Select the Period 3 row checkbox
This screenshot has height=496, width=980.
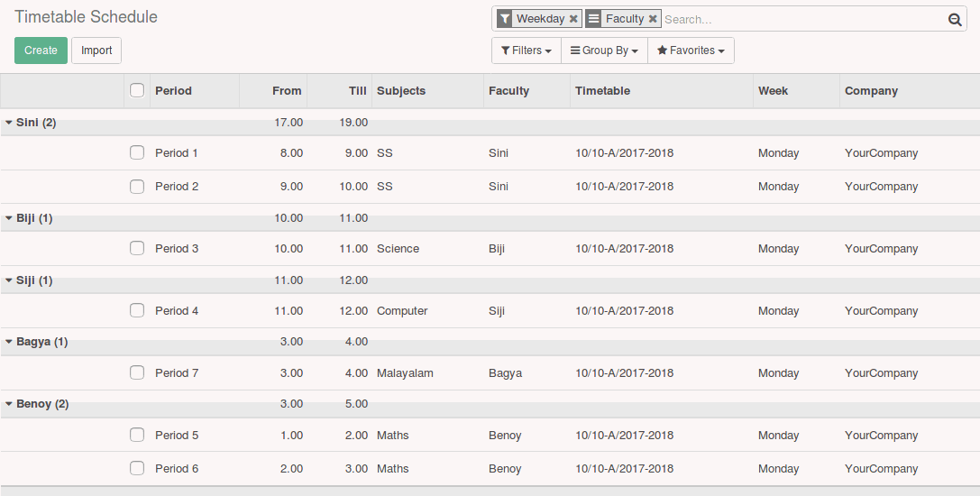[x=137, y=248]
